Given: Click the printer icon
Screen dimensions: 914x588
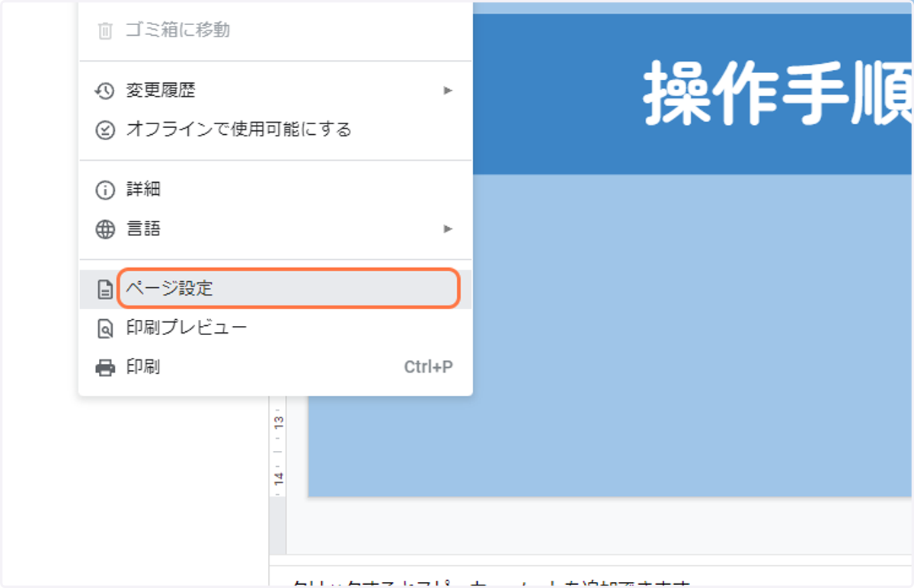Looking at the screenshot, I should (x=104, y=367).
